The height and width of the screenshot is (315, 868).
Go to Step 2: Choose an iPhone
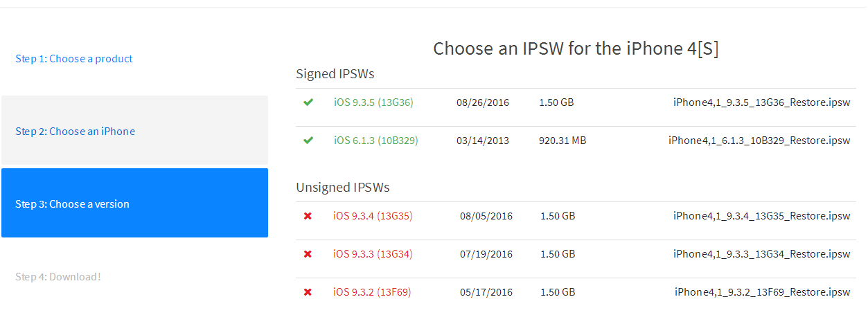(x=76, y=132)
